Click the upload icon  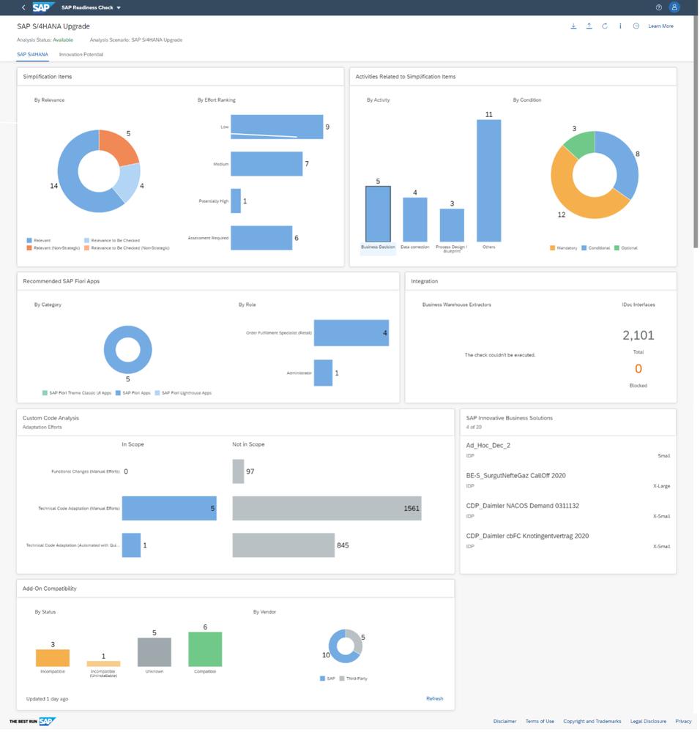click(x=589, y=26)
